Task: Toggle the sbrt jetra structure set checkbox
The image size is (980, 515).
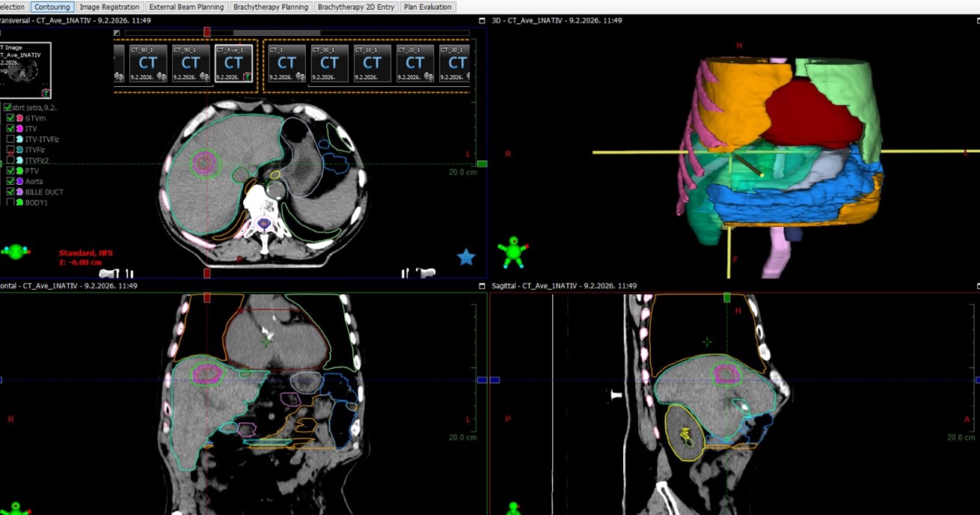Action: coord(7,108)
